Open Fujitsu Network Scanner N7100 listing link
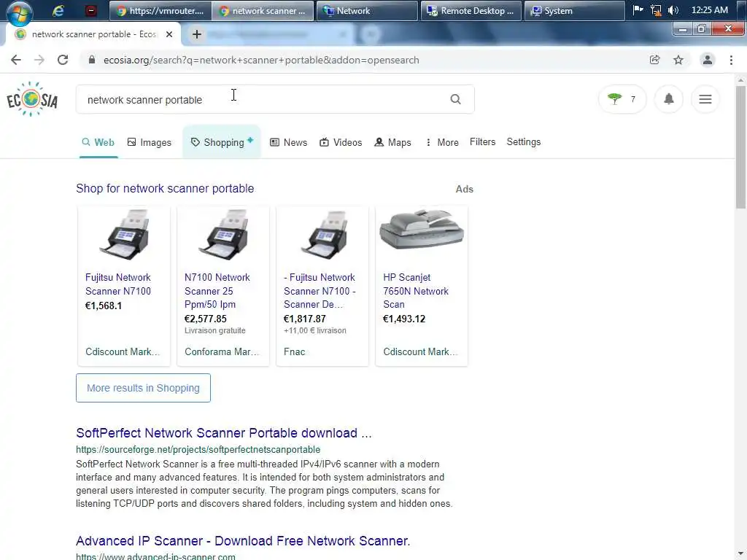The image size is (747, 560). click(118, 284)
